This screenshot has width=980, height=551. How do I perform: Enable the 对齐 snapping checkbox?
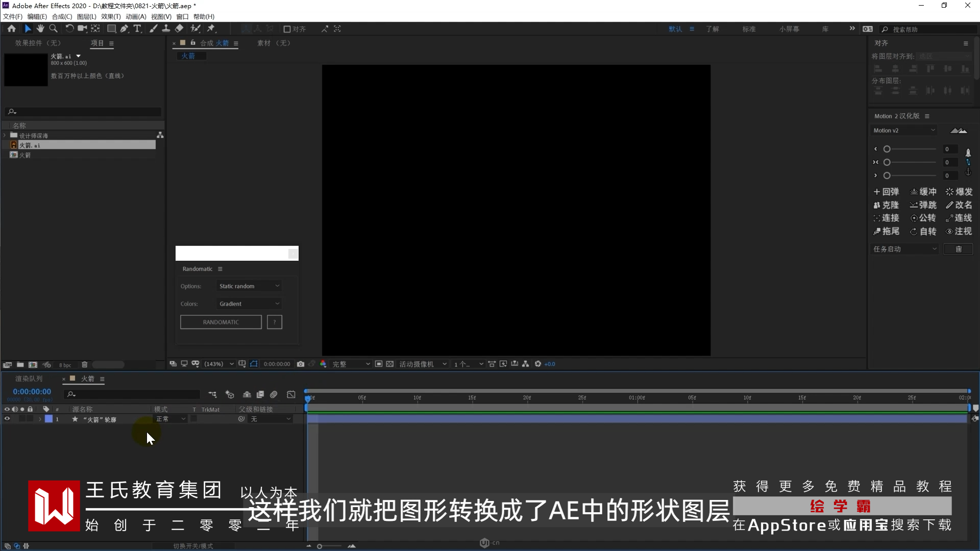(x=287, y=29)
